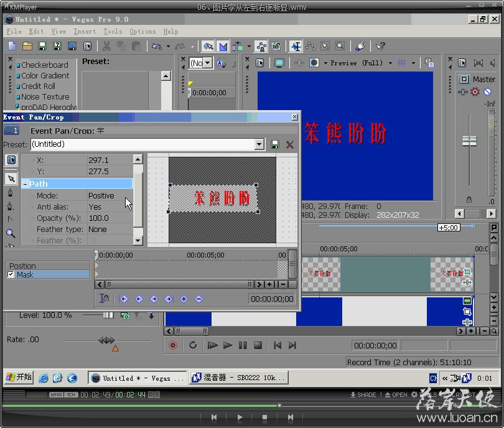Select Checkerboard media generator
Viewport: 504px width, 428px height.
tap(45, 65)
